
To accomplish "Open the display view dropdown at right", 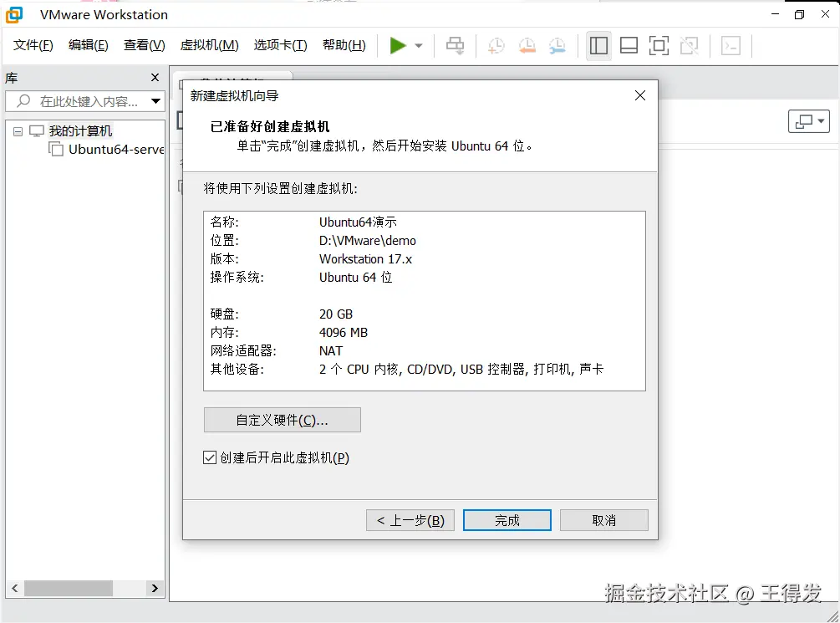I will click(809, 121).
